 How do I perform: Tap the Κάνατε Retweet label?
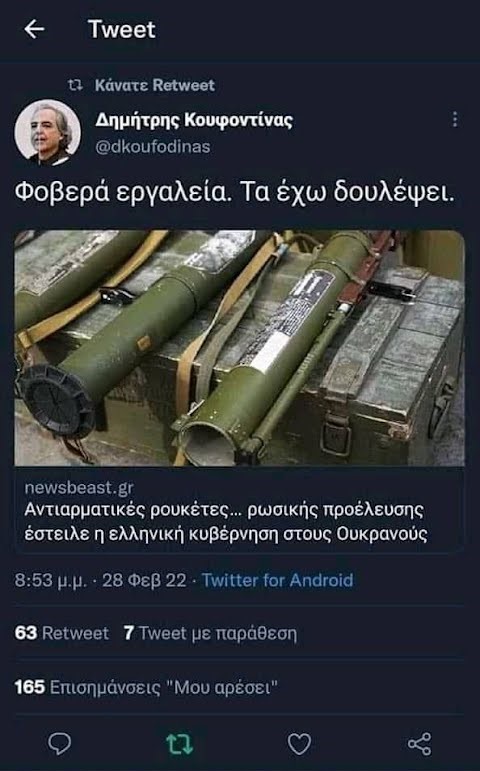tap(155, 85)
